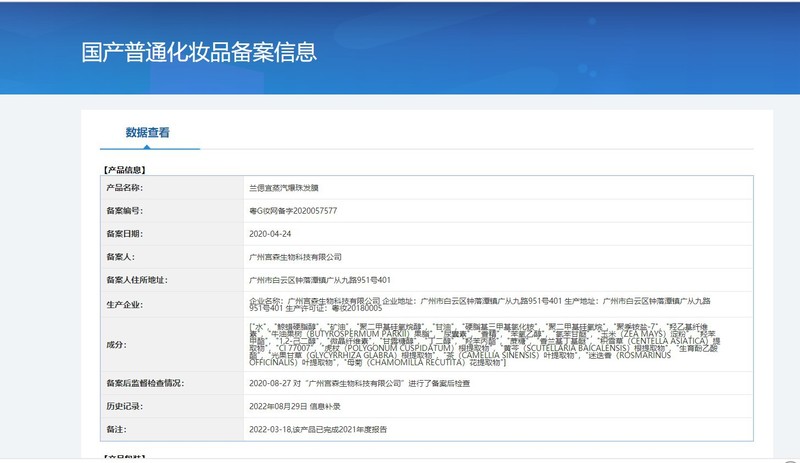The width and height of the screenshot is (800, 463).
Task: Click the 备案后监督检查情况 row label
Action: coord(145,383)
